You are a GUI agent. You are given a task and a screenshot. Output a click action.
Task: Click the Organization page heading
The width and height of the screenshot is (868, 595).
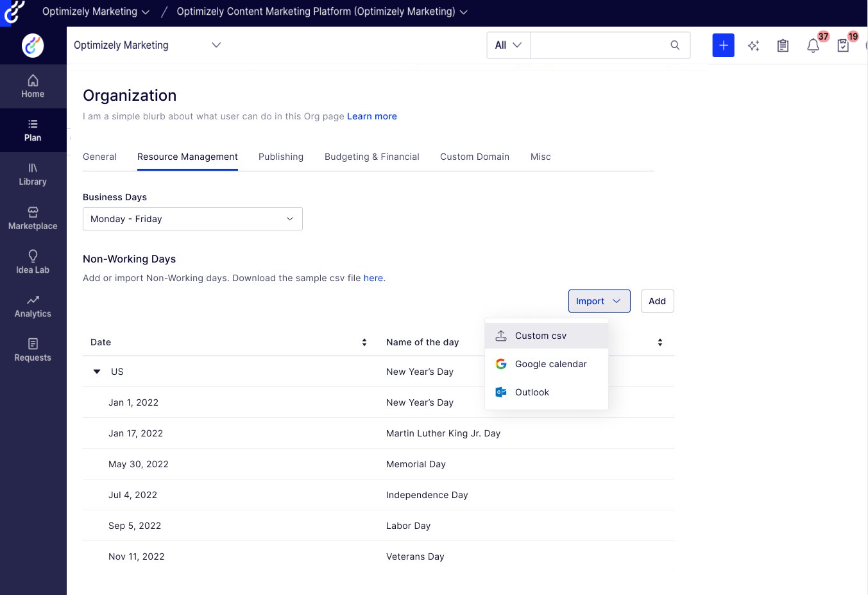pyautogui.click(x=130, y=96)
